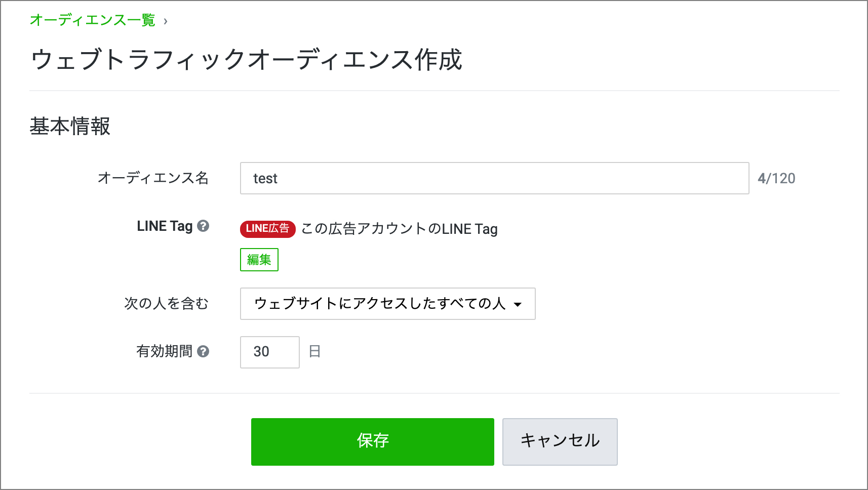Click the この広告アカウントのLINE Tag text
The image size is (868, 490).
click(399, 229)
